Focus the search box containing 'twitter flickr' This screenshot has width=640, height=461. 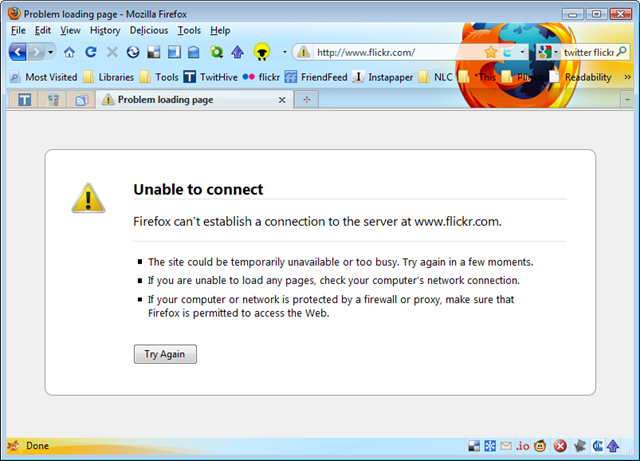[588, 52]
